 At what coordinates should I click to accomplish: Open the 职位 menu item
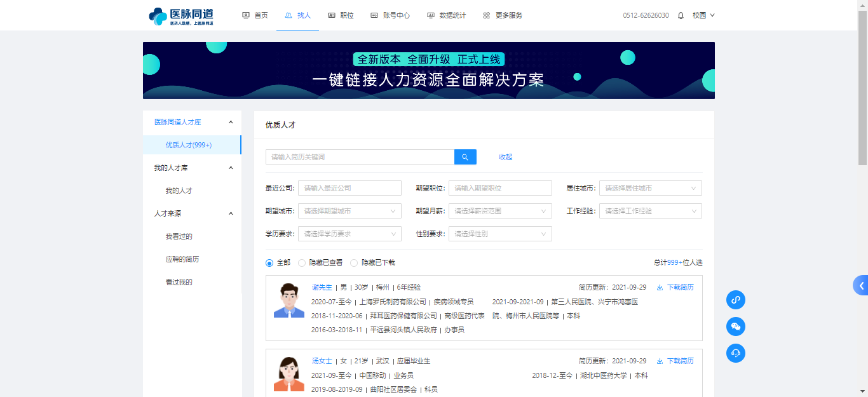click(x=341, y=15)
